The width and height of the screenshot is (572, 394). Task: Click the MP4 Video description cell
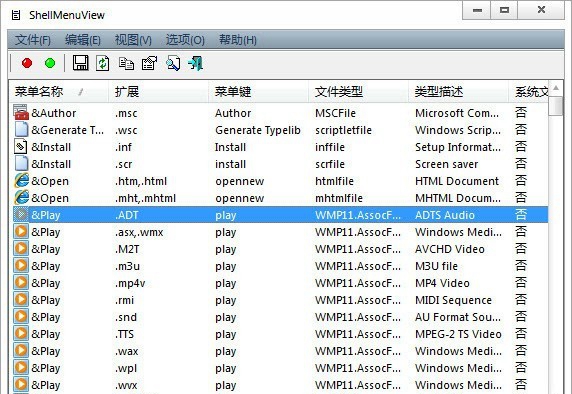[x=442, y=283]
